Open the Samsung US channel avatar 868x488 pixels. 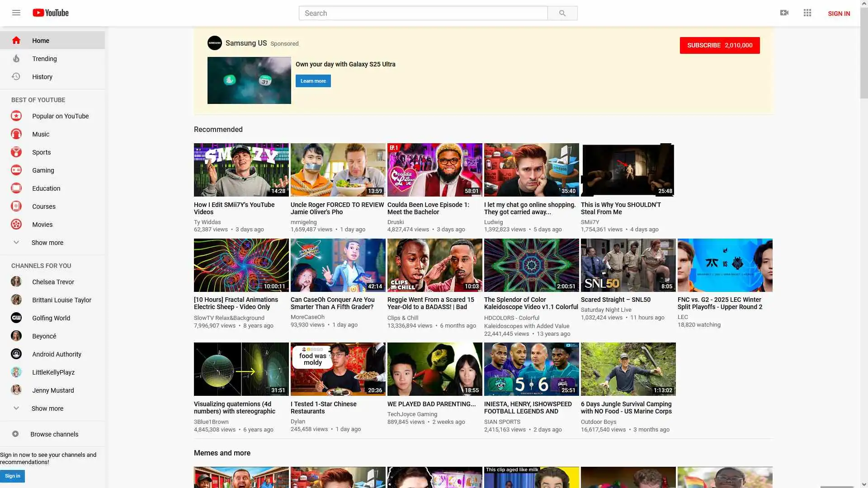point(215,43)
